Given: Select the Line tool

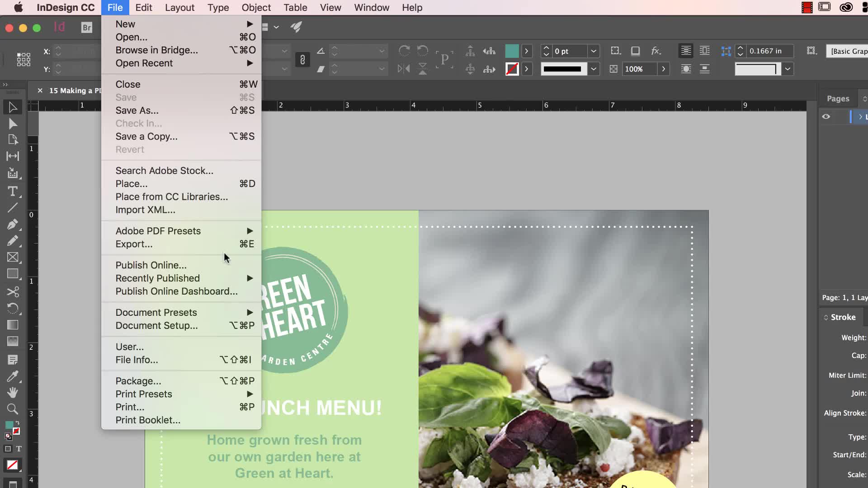Looking at the screenshot, I should click(x=13, y=208).
